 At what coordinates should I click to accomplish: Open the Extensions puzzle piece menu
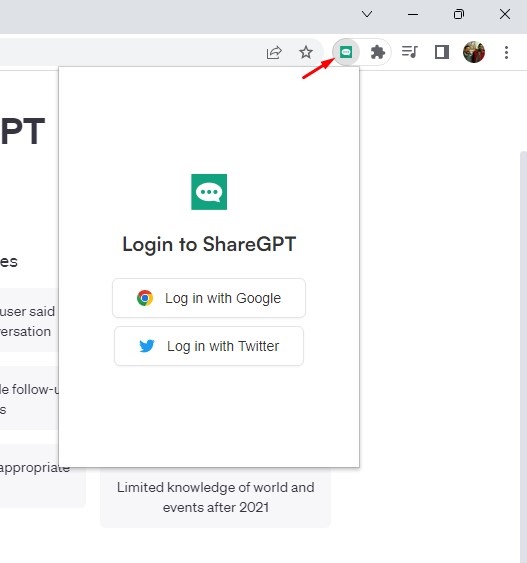point(377,52)
